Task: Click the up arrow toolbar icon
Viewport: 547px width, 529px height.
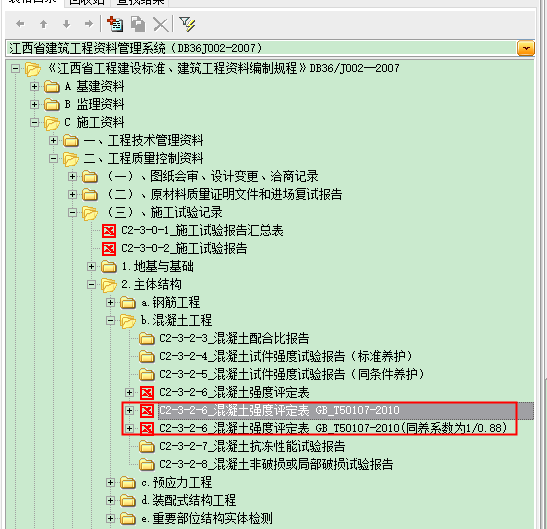Action: click(x=43, y=24)
